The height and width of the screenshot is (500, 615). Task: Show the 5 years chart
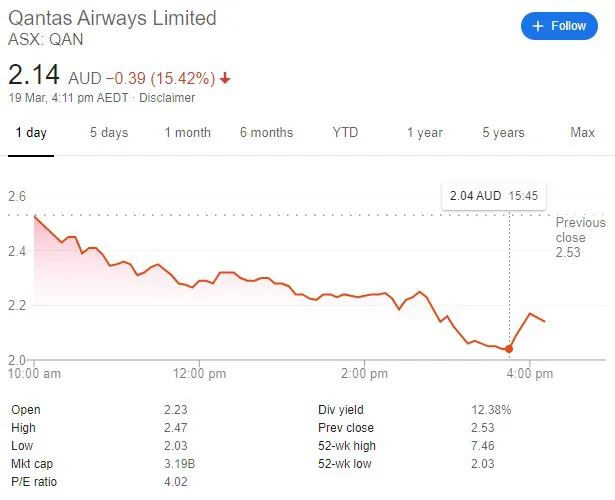[502, 133]
